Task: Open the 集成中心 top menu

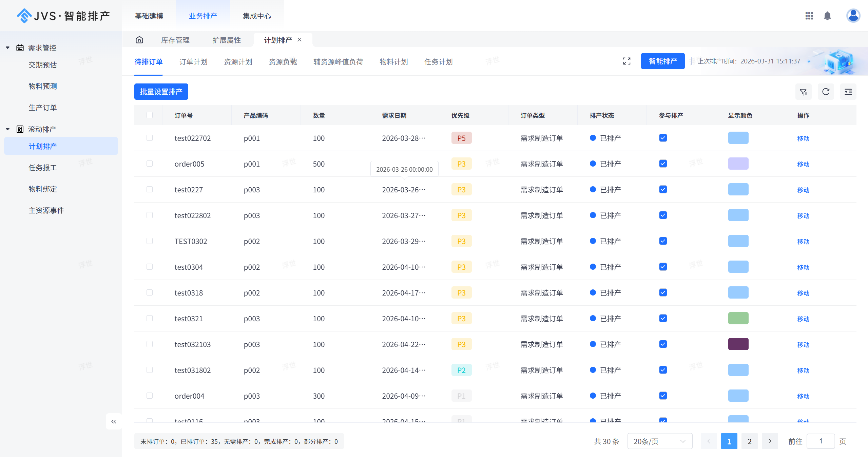Action: point(257,16)
